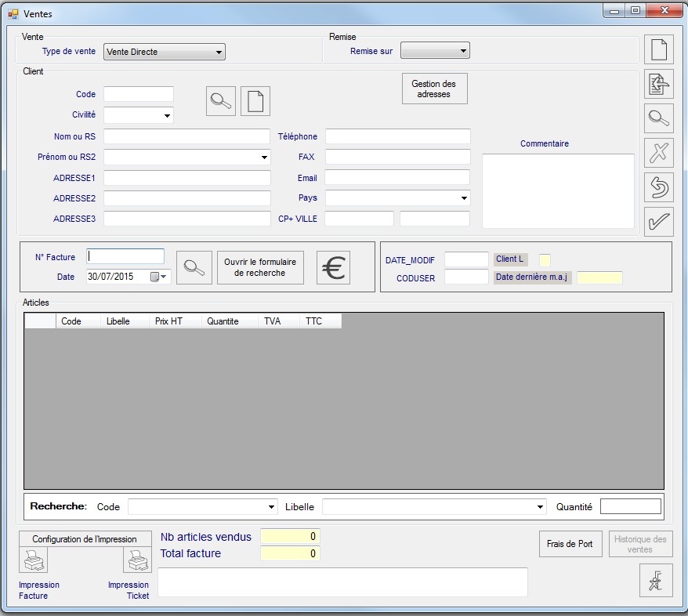Click the N° Facture input field
The width and height of the screenshot is (688, 616).
coord(125,256)
